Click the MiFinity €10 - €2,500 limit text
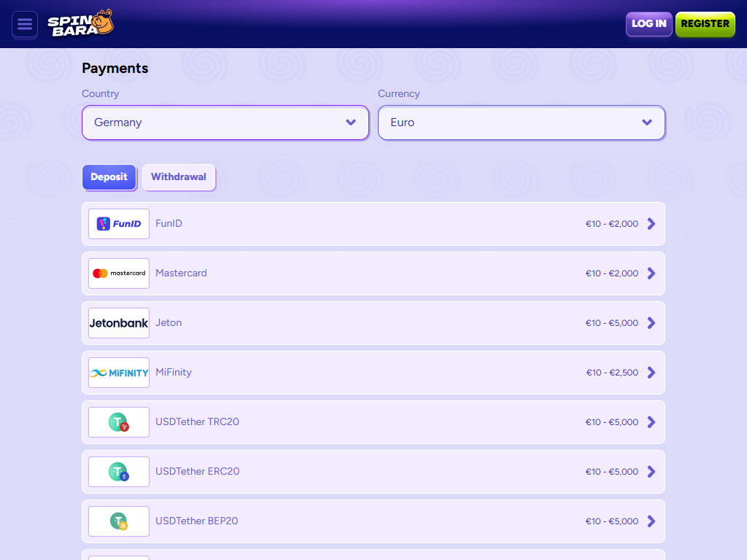This screenshot has height=560, width=747. point(612,373)
